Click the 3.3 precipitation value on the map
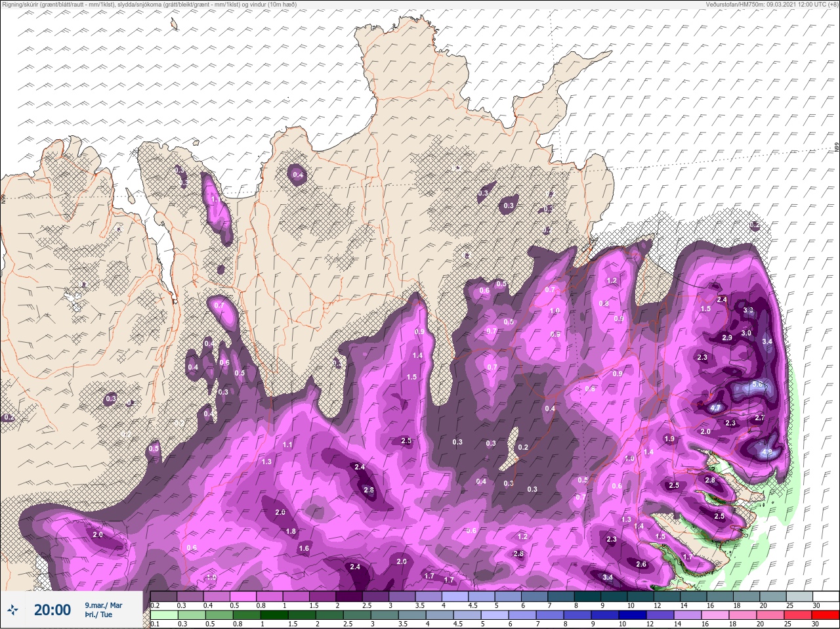840x629 pixels. (x=748, y=311)
